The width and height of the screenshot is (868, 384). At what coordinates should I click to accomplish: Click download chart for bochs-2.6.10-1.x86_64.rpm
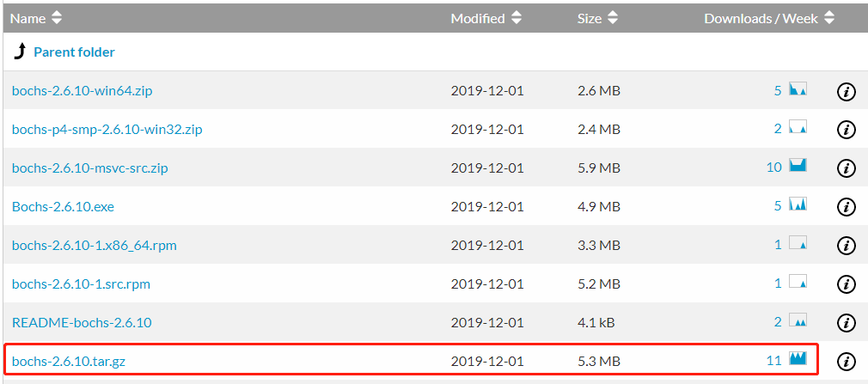(798, 244)
